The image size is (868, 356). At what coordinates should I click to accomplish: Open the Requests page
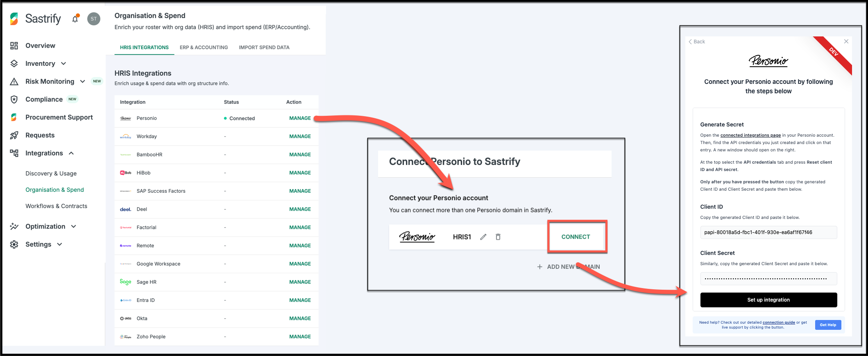[x=40, y=135]
